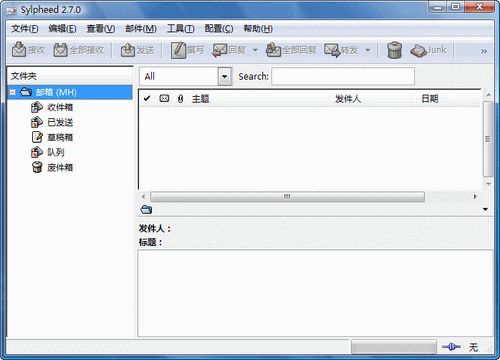Click the online/offline plug icon in status bar
The image size is (500, 360).
(x=451, y=347)
